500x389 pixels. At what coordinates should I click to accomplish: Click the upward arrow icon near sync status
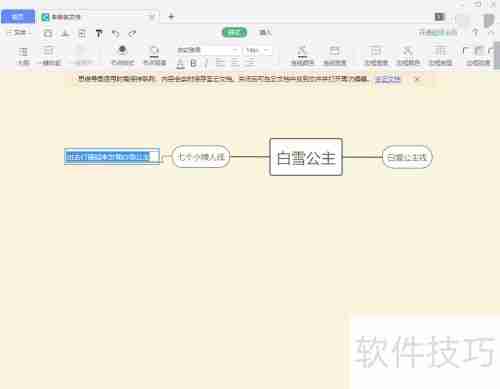[x=475, y=32]
